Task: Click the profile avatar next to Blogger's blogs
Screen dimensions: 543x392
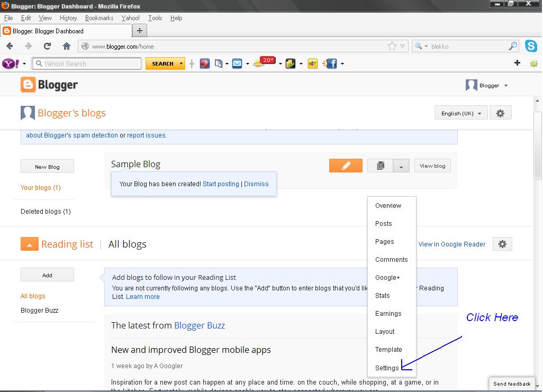Action: pos(28,113)
